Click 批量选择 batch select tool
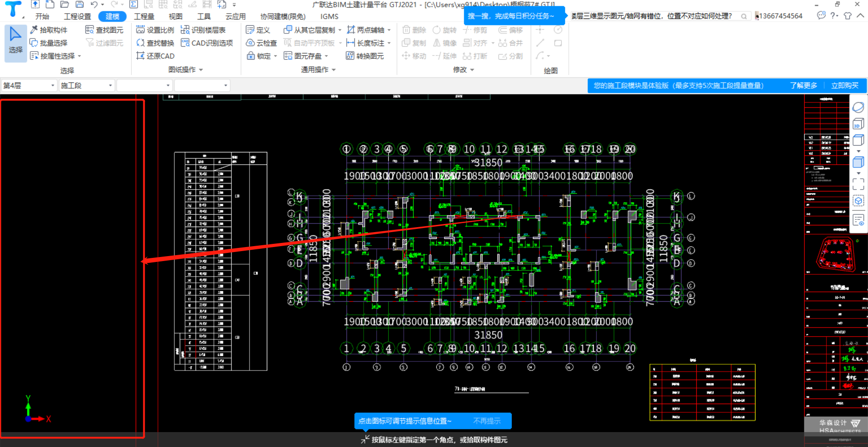 [49, 43]
